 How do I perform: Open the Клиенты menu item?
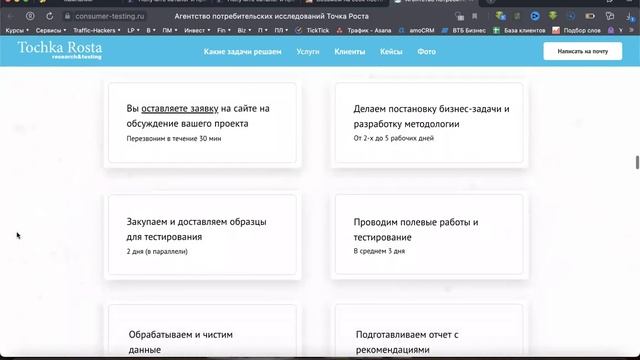coord(350,52)
